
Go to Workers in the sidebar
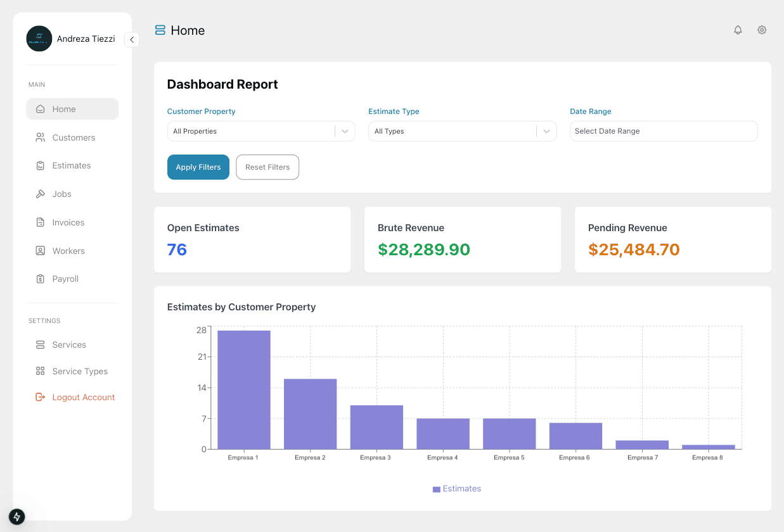coord(68,251)
